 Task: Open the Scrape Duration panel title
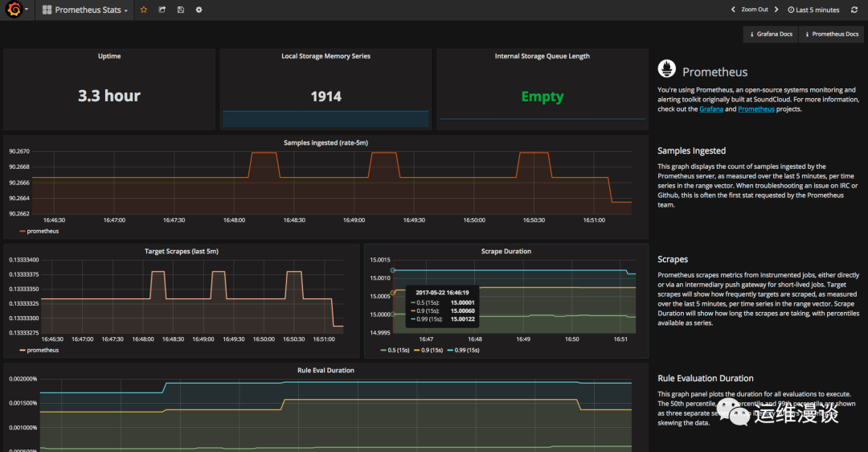tap(506, 252)
